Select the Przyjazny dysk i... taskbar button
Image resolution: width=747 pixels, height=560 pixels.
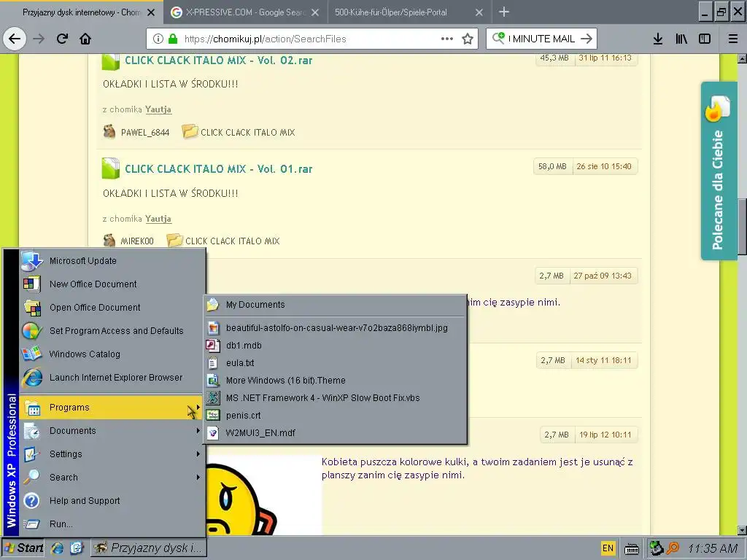[x=149, y=548]
